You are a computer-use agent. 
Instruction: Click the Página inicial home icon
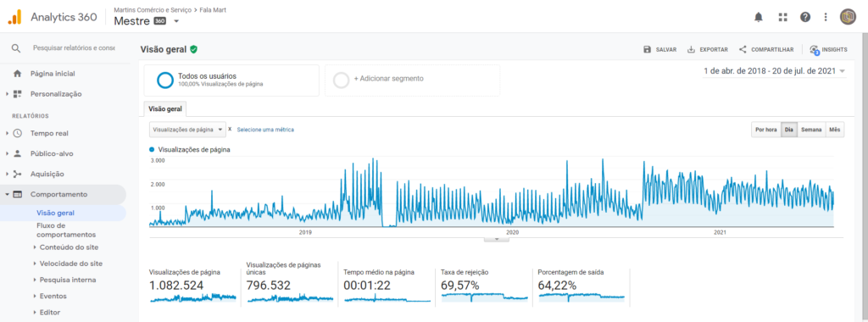point(17,74)
